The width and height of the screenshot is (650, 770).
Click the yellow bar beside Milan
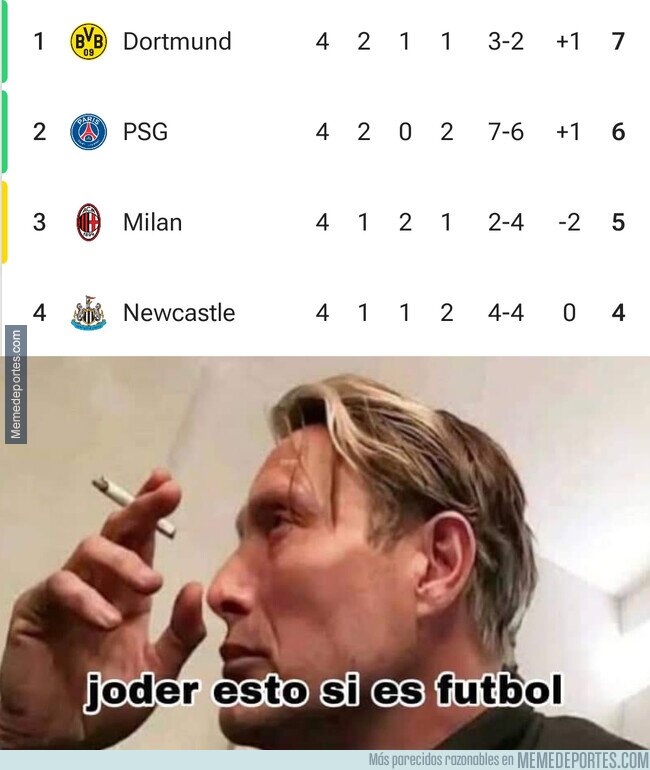click(4, 222)
